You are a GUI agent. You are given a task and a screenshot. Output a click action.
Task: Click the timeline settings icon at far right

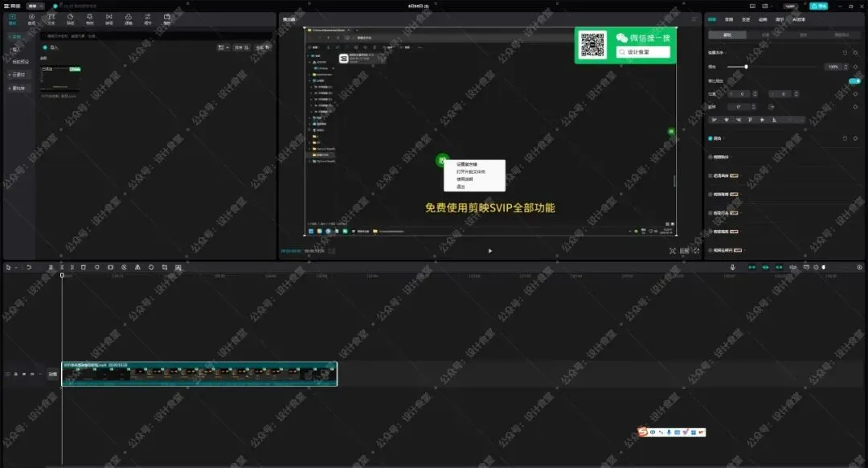pos(859,268)
